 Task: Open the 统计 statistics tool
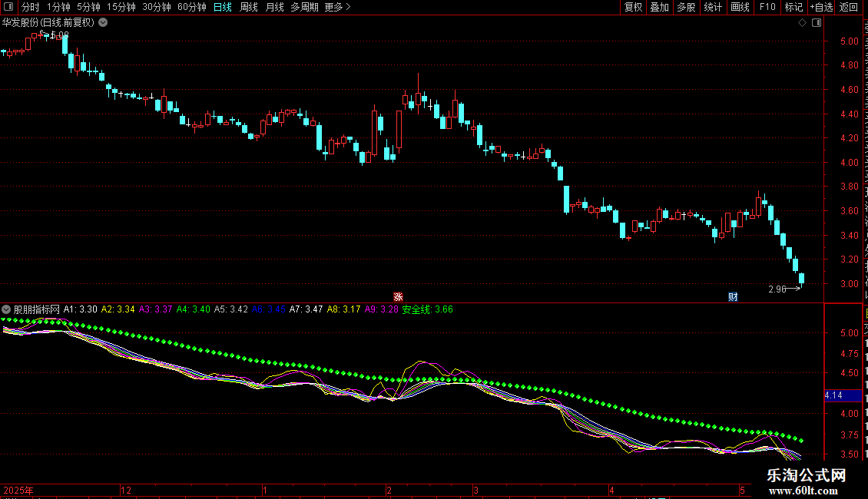712,7
